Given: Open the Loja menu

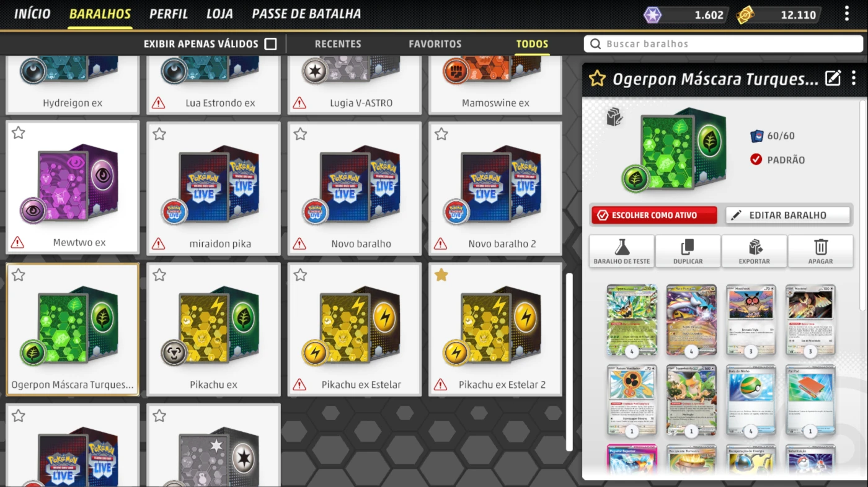Looking at the screenshot, I should pos(219,14).
